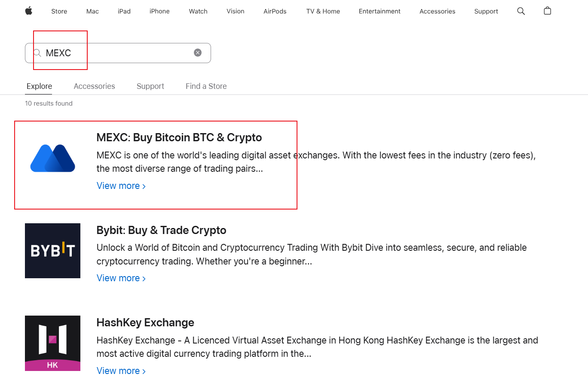
Task: Select the Explore tab
Action: (x=39, y=86)
